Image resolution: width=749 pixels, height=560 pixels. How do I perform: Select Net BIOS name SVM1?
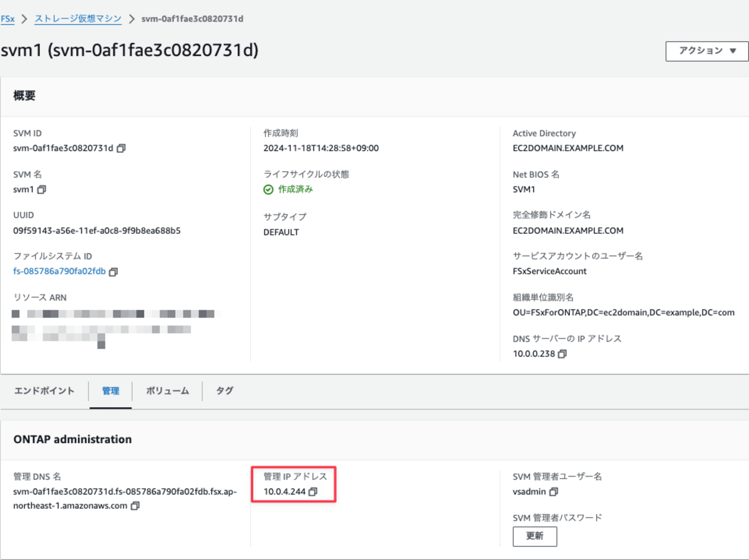coord(524,189)
